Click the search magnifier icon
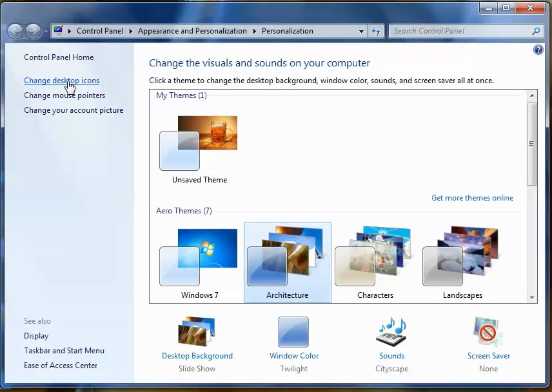The image size is (552, 392). point(536,31)
